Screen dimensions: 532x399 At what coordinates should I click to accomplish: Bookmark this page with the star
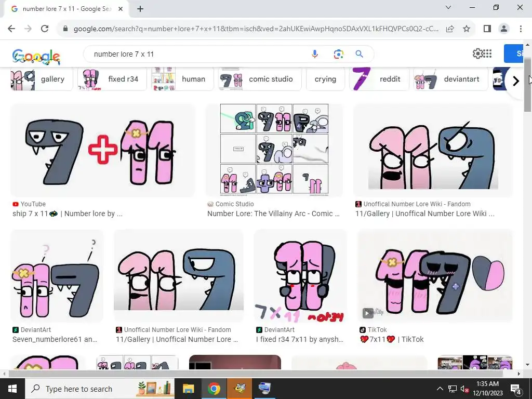pyautogui.click(x=467, y=29)
